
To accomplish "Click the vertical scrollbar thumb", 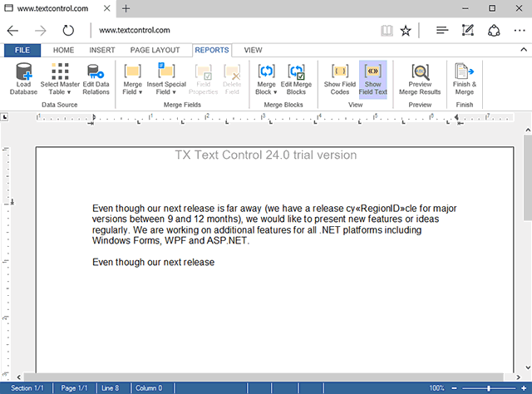I will (528, 178).
